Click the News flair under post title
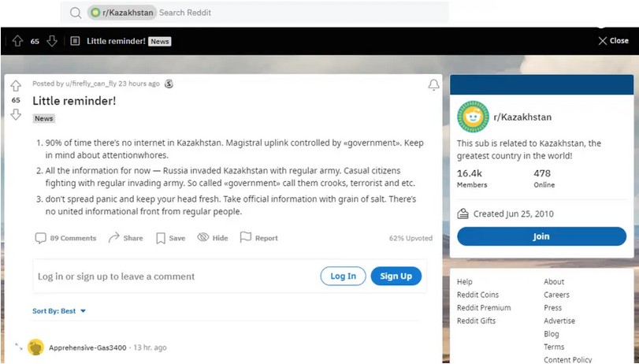This screenshot has height=364, width=639. click(x=43, y=118)
